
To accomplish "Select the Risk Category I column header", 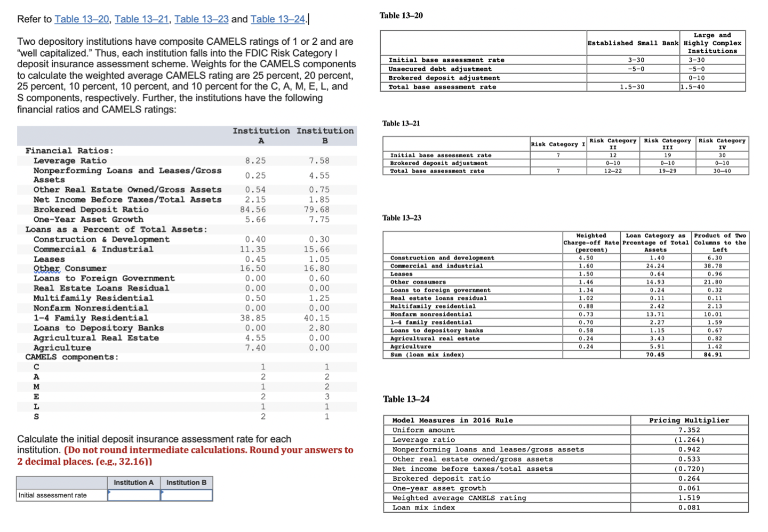I will pos(558,143).
